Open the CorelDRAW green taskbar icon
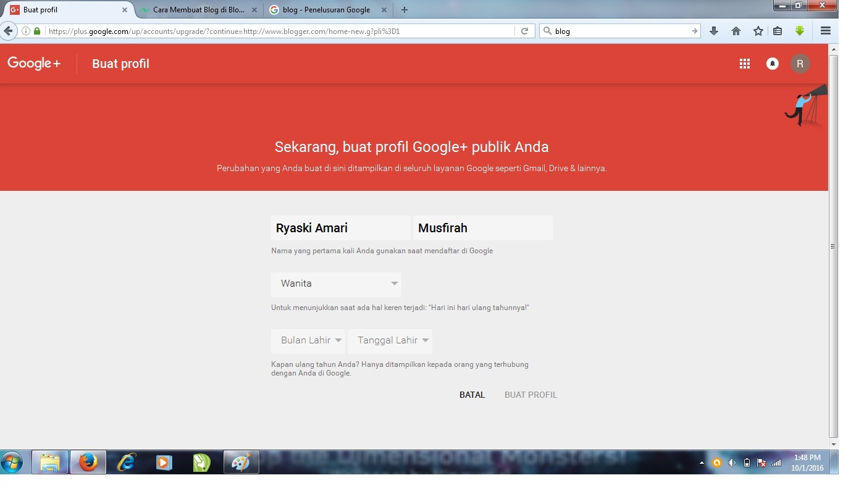851x504 pixels. 202,462
